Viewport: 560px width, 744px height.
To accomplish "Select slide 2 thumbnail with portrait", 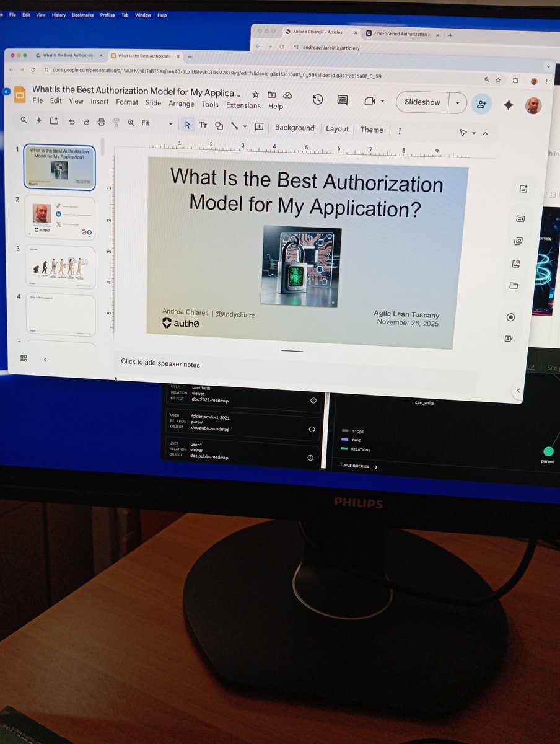I will pos(61,218).
